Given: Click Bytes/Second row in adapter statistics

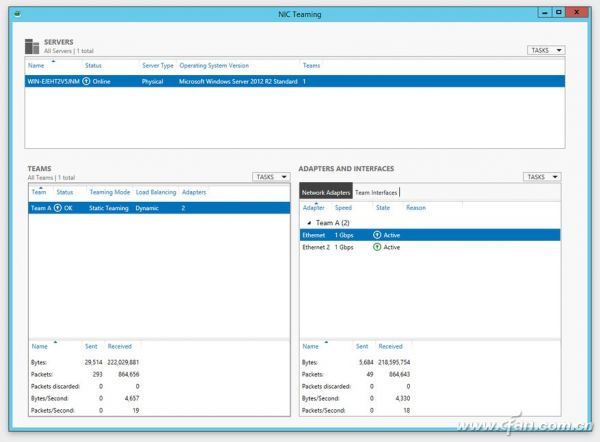Looking at the screenshot, I should point(356,398).
